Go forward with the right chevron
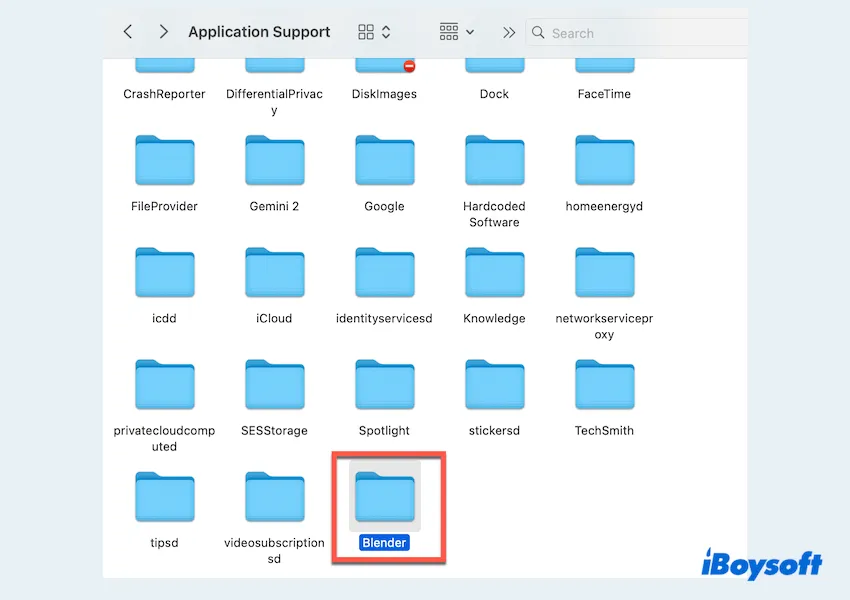850x600 pixels. [163, 32]
